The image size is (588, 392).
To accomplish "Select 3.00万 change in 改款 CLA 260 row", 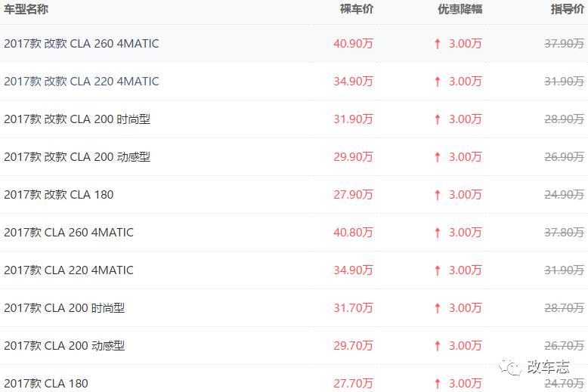I will 466,44.
